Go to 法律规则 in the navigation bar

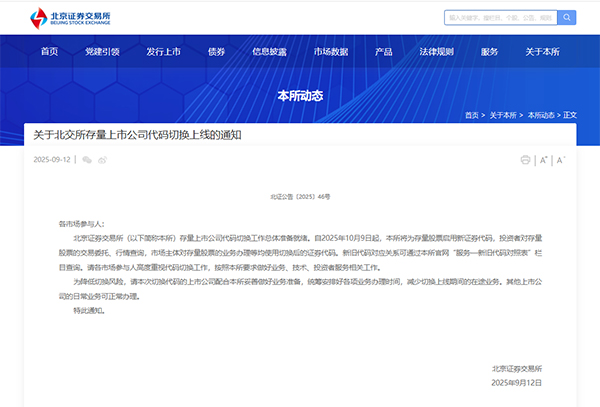[x=436, y=51]
